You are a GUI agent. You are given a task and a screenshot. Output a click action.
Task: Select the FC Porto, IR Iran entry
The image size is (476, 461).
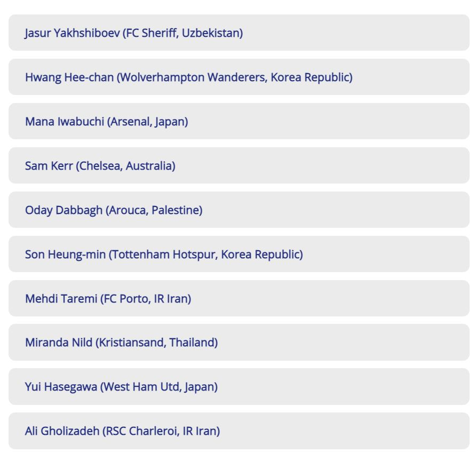click(x=238, y=299)
